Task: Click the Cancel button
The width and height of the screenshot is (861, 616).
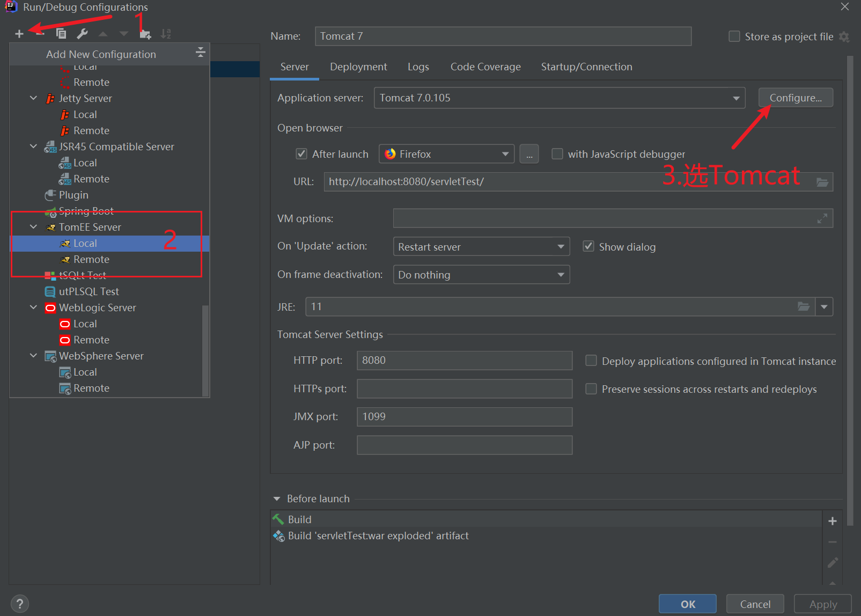Action: 755,604
